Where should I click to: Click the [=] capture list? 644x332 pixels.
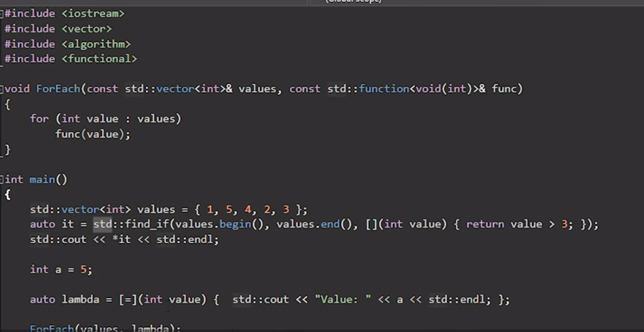(128, 299)
